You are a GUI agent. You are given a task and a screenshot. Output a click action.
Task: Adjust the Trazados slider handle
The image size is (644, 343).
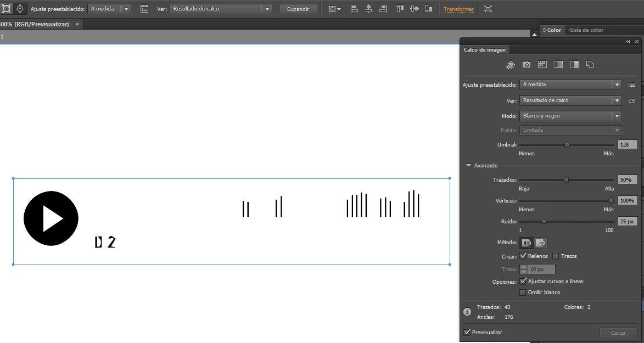(x=566, y=179)
